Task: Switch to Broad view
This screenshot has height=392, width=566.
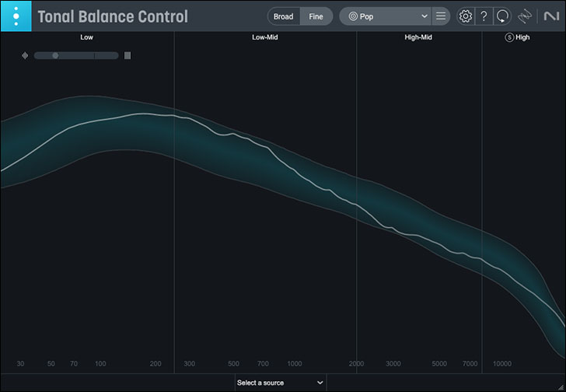Action: tap(283, 16)
